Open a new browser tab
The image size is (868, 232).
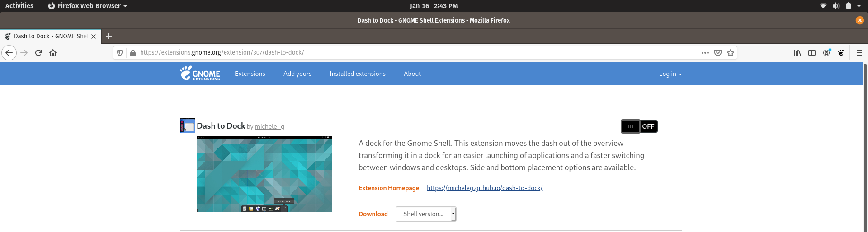tap(109, 36)
